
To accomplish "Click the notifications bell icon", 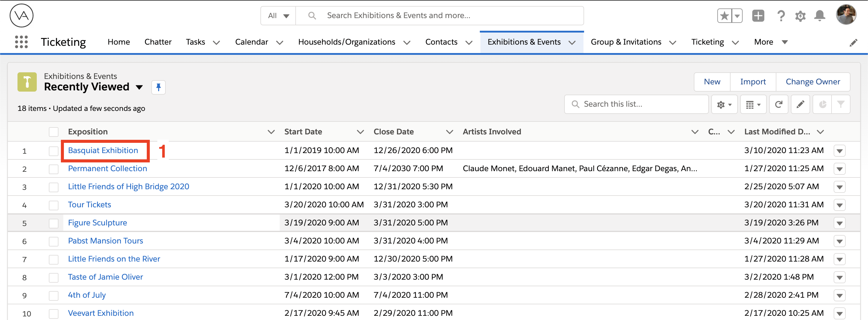I will (819, 15).
